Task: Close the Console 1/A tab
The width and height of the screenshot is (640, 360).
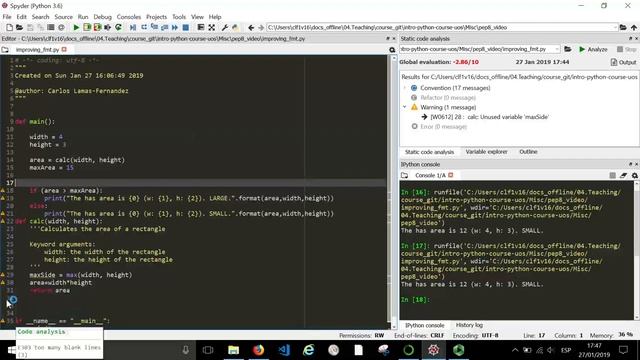Action: [x=451, y=175]
